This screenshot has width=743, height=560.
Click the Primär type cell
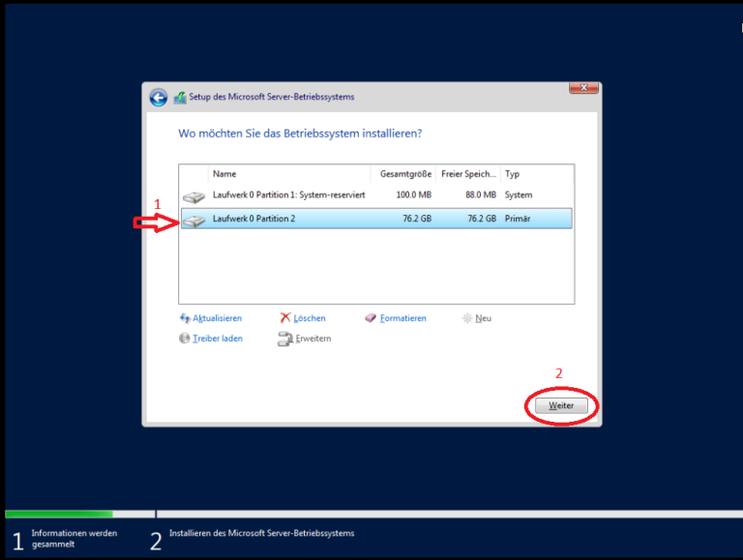click(518, 219)
